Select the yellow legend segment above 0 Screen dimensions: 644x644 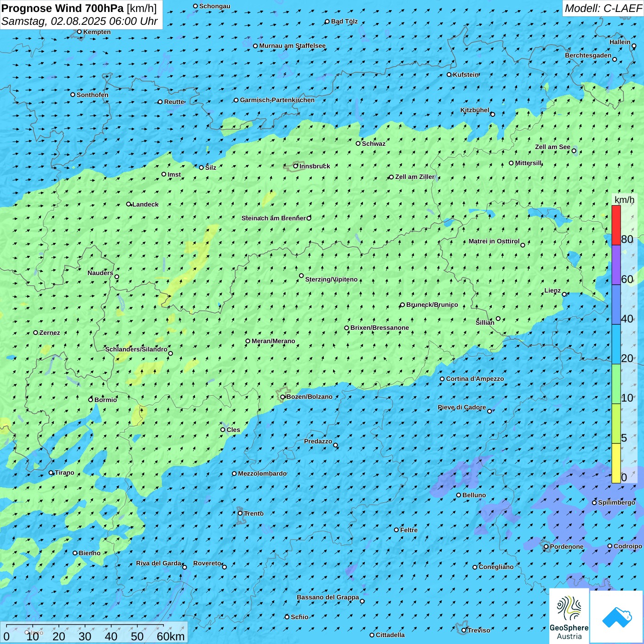pos(616,463)
